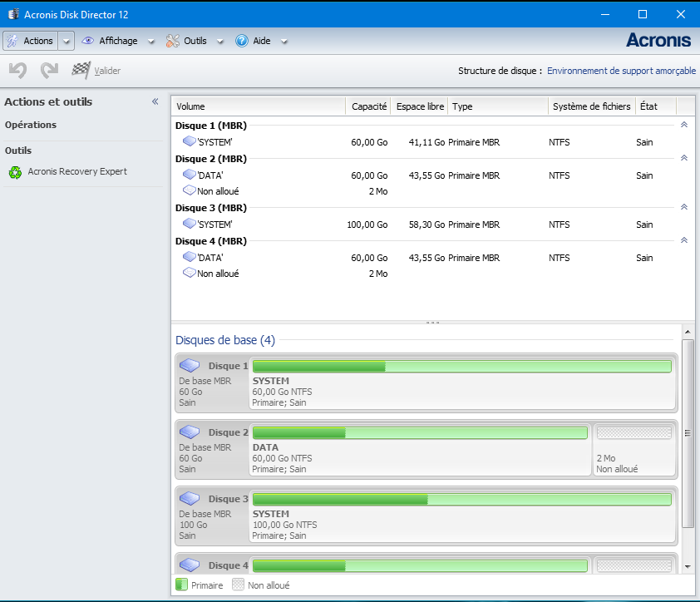Click the Primaire green legend swatch
Viewport: 700px width, 602px height.
pos(181,585)
